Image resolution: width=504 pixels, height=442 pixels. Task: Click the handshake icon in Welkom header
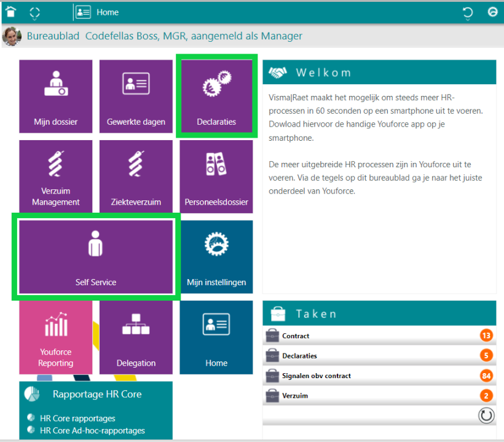click(x=277, y=73)
